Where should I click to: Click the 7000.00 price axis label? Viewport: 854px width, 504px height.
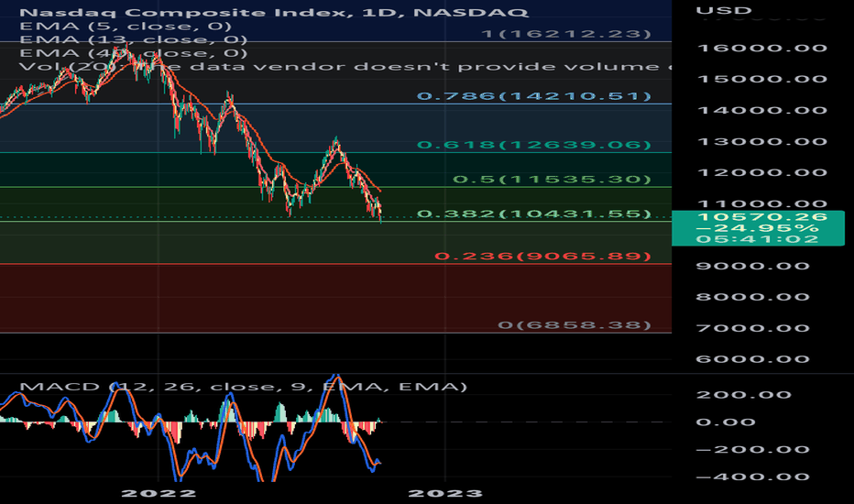tap(752, 328)
